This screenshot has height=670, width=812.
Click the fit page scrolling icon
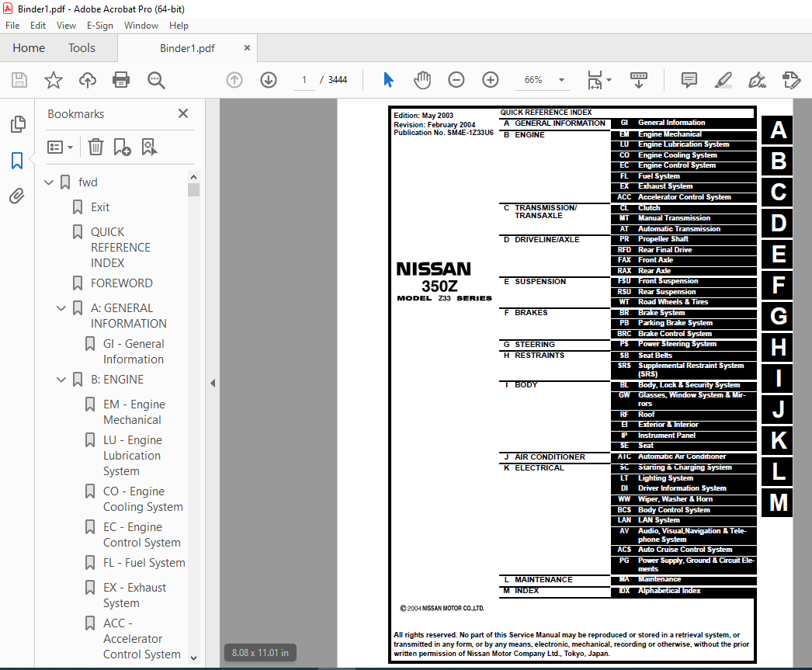(x=595, y=80)
